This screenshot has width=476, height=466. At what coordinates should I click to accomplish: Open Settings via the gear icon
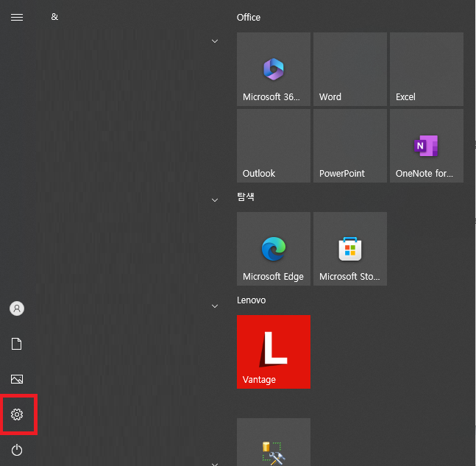tap(17, 414)
